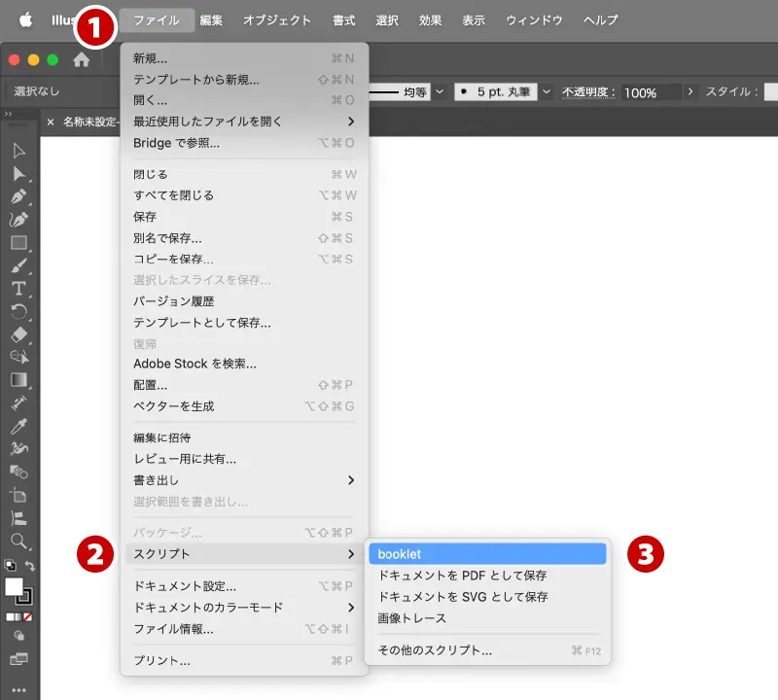Open the 均等 stroke profile dropdown
Screen dimensions: 778x700
(x=440, y=91)
